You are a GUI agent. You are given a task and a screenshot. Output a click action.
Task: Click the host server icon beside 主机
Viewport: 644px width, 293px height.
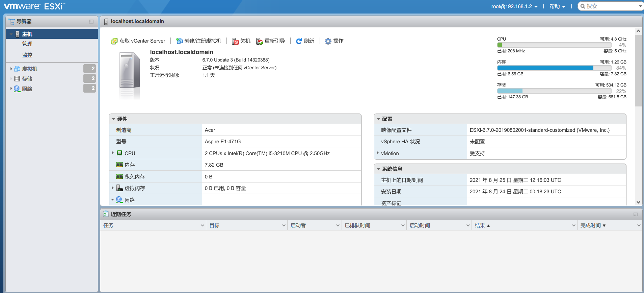18,34
